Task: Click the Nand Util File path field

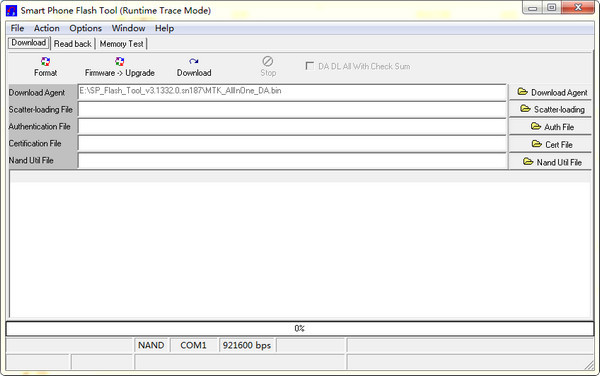Action: pos(292,161)
